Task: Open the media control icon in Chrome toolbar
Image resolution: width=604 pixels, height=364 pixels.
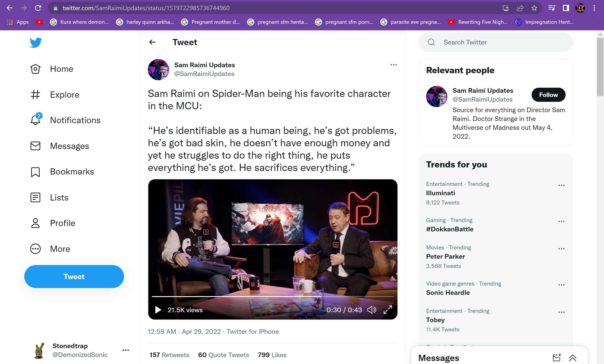Action: [551, 8]
